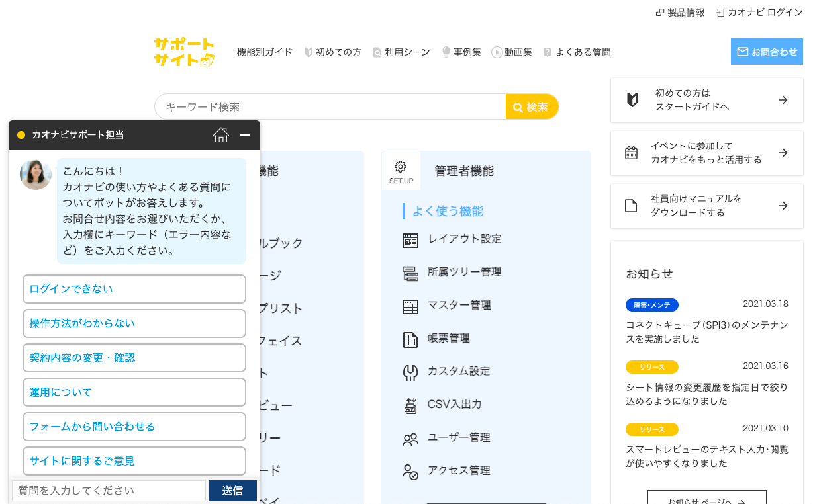Open シート情報の変更履歴 news item
813x504 pixels.
pyautogui.click(x=707, y=394)
